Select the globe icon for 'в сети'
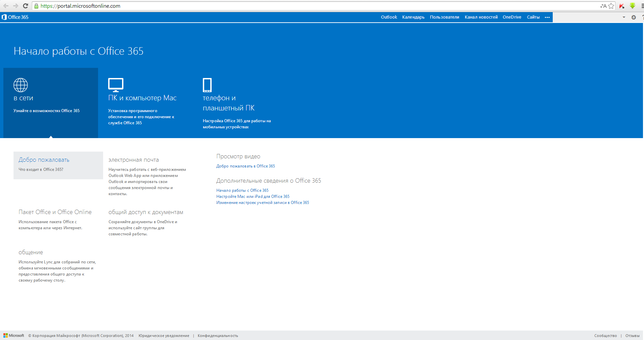644x340 pixels. click(21, 85)
